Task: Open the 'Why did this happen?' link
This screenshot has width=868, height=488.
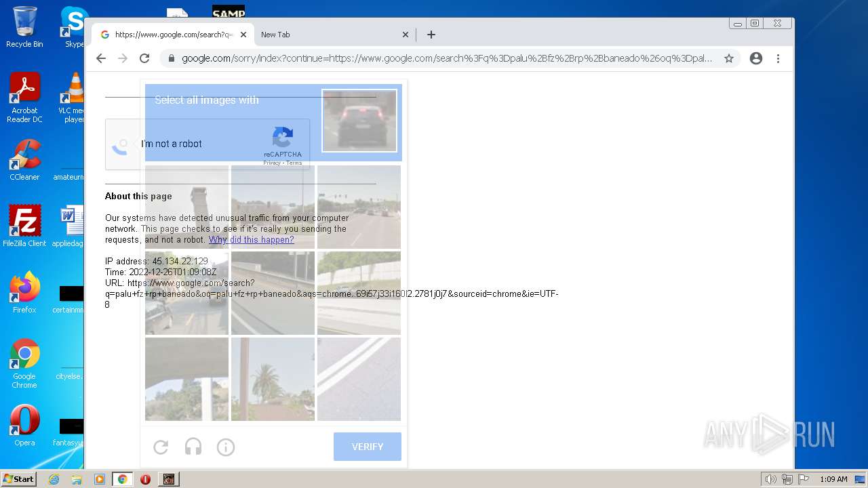Action: point(252,240)
